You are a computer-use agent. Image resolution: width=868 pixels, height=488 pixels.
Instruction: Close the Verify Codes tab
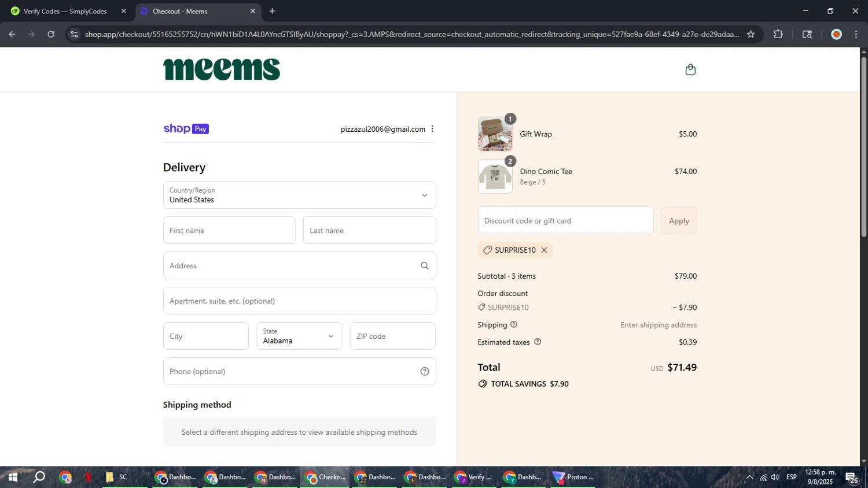123,11
